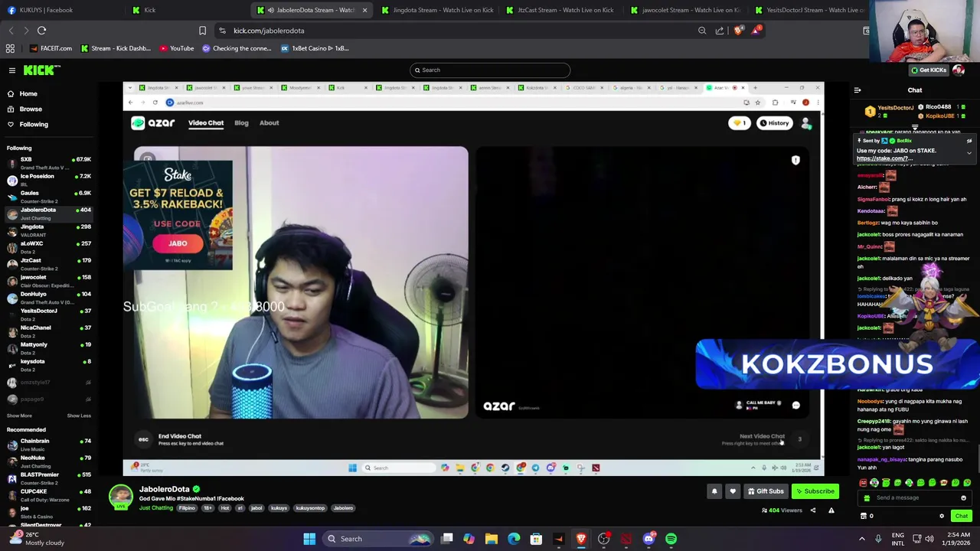
Task: Select Gaules channel in sidebar
Action: point(47,197)
